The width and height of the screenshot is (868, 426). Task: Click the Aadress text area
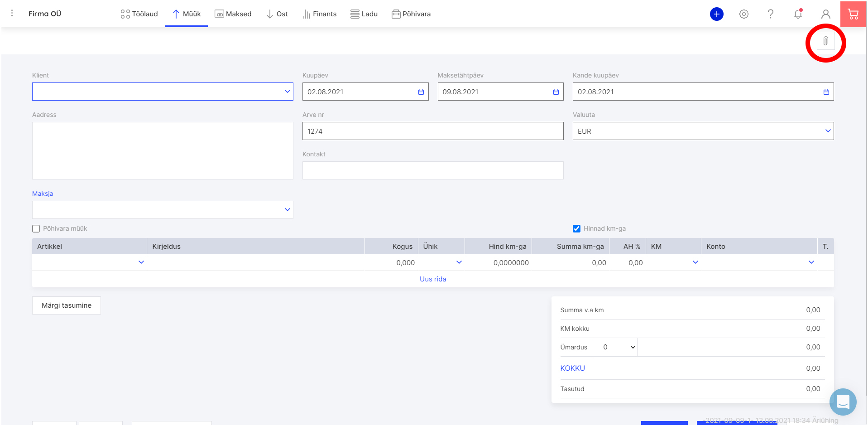pos(163,150)
